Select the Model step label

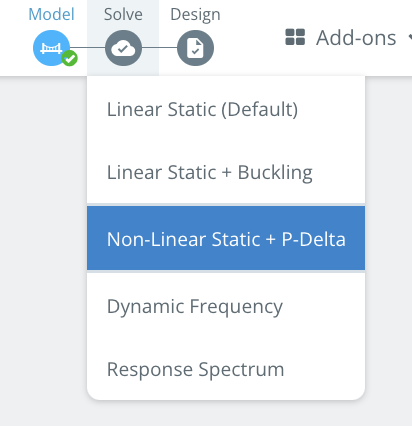[51, 14]
